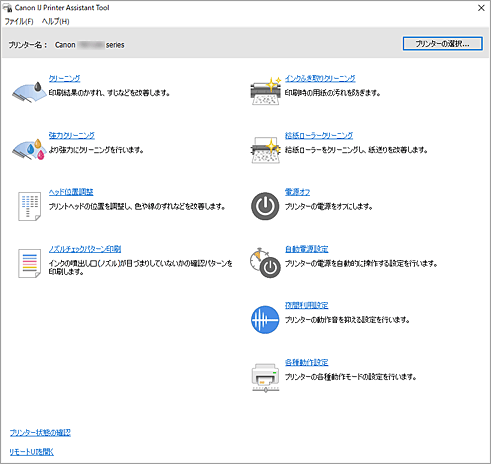Close the Printer Assistant Tool window
This screenshot has width=491, height=464.
pyautogui.click(x=481, y=8)
